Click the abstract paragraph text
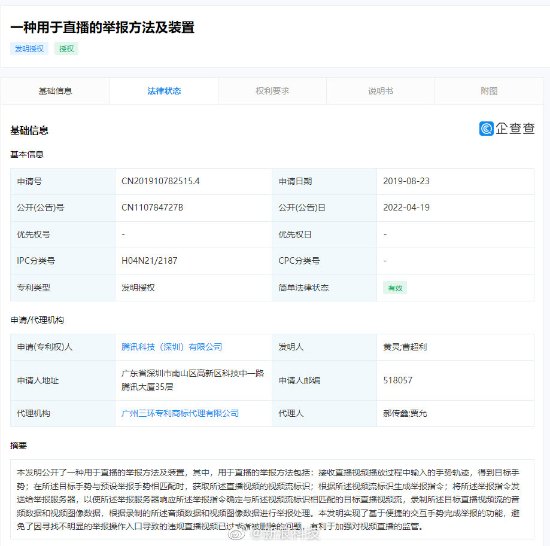The image size is (550, 546). [268, 499]
